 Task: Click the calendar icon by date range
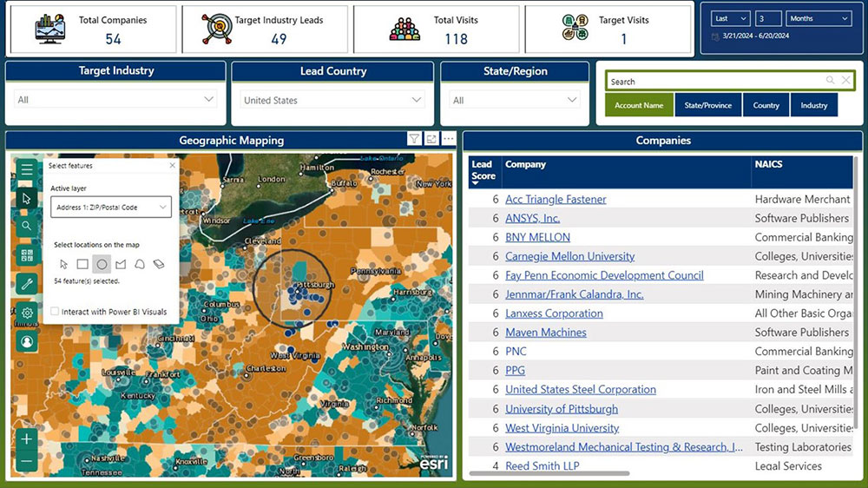tap(715, 36)
